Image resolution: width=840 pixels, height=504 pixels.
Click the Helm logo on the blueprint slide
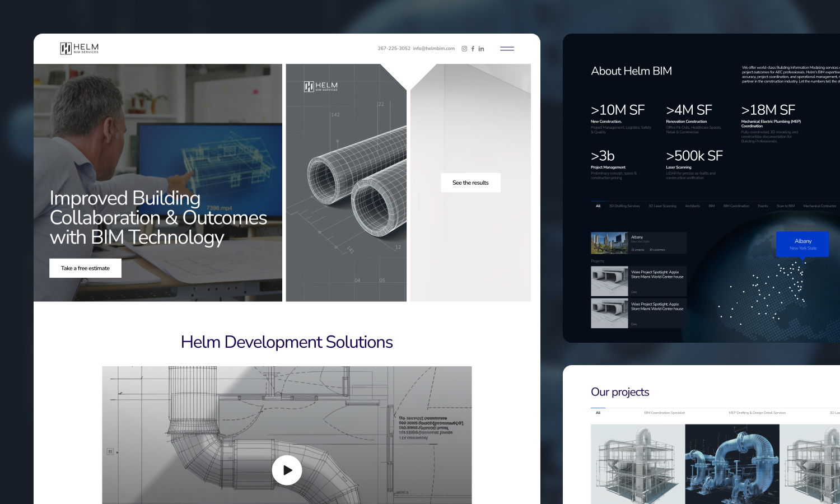tap(321, 87)
